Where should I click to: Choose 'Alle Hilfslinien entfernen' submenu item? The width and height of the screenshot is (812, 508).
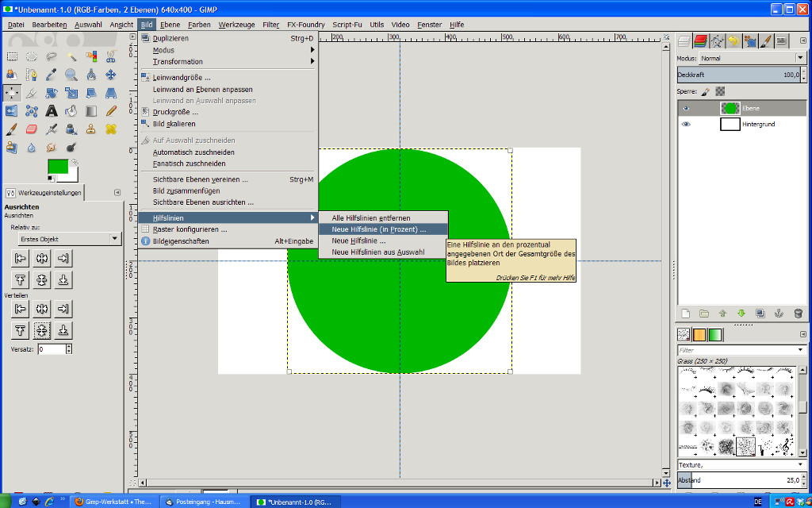(370, 217)
